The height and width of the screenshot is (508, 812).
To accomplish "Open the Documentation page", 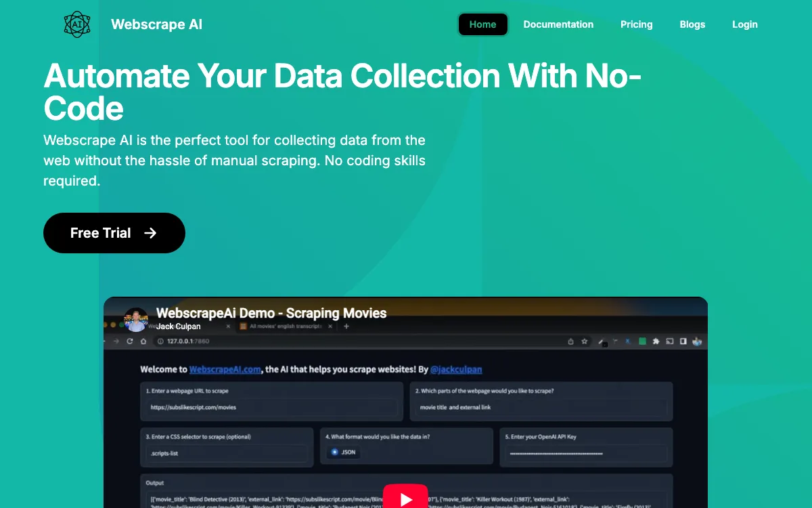I will (558, 24).
